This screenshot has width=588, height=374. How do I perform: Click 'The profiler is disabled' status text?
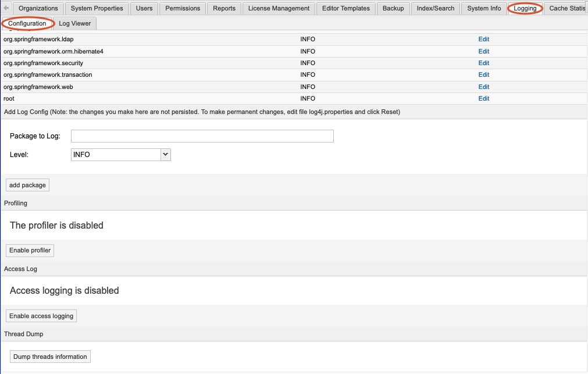56,225
